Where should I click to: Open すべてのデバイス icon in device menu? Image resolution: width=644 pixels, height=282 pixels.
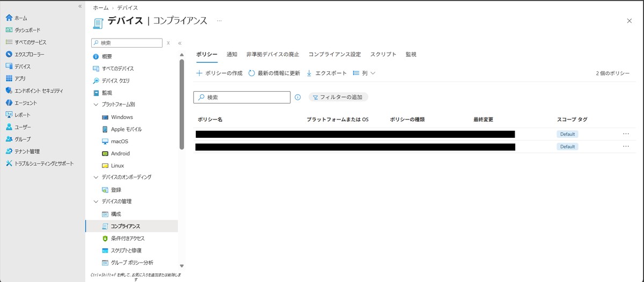coord(96,69)
